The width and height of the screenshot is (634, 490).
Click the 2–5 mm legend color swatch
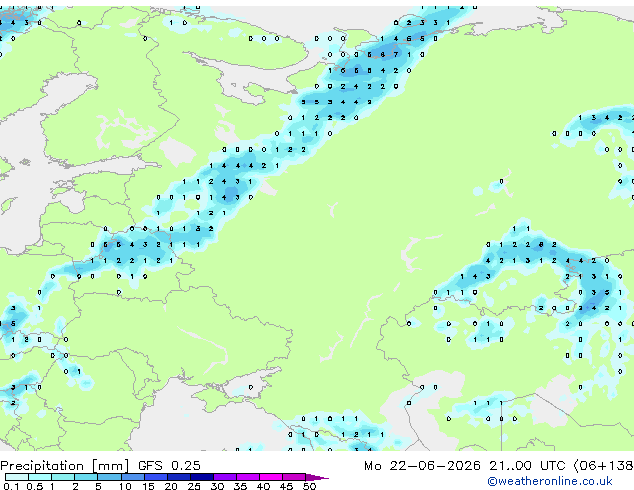[86, 477]
